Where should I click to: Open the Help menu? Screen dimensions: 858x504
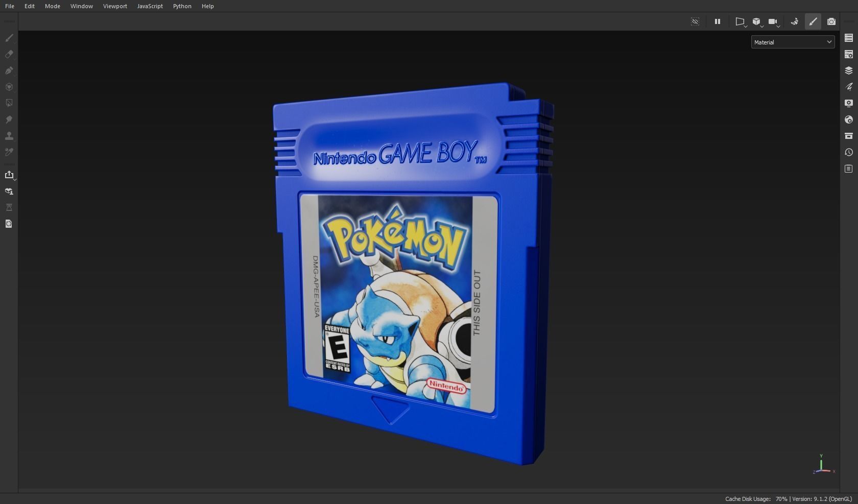click(x=208, y=6)
